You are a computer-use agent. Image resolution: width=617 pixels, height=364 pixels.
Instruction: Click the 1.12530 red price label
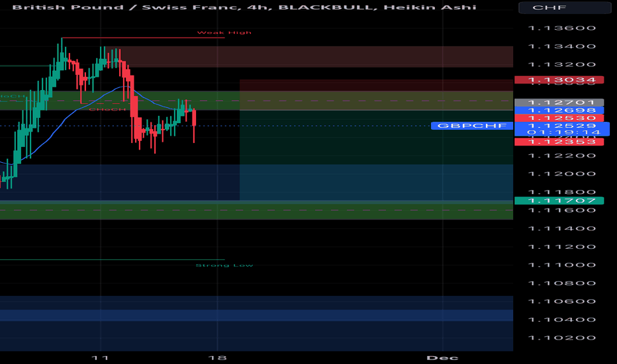[559, 118]
